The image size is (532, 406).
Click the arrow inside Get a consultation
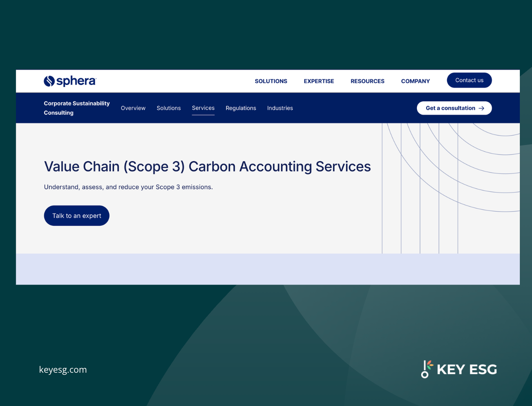(x=482, y=108)
